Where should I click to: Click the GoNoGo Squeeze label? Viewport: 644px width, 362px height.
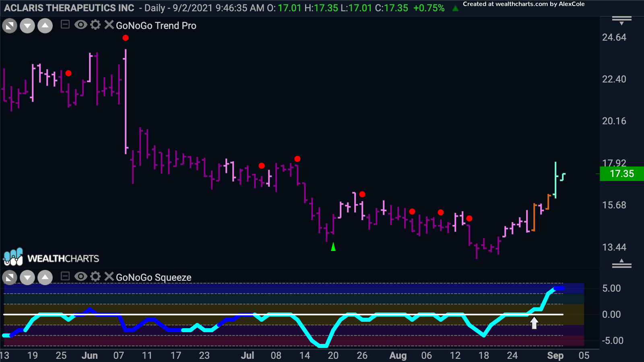pos(153,278)
